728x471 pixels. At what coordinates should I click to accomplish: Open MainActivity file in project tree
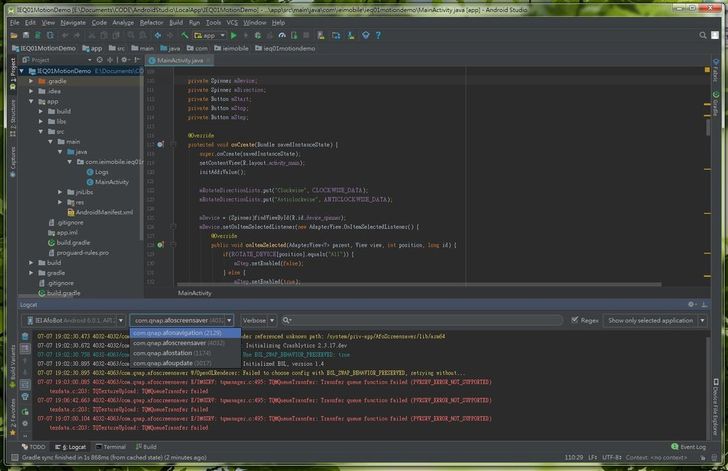(111, 182)
